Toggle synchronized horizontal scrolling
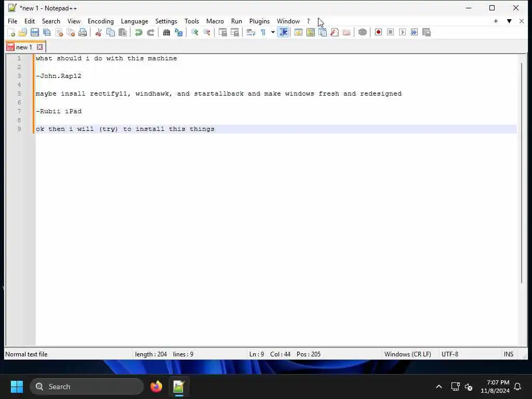Screen dimensions: 532x399 [234, 32]
